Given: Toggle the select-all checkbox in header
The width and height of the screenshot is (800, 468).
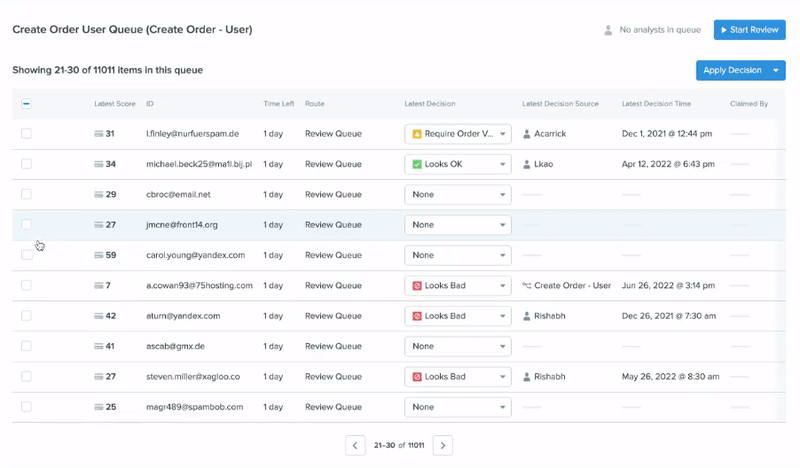Looking at the screenshot, I should pyautogui.click(x=27, y=104).
